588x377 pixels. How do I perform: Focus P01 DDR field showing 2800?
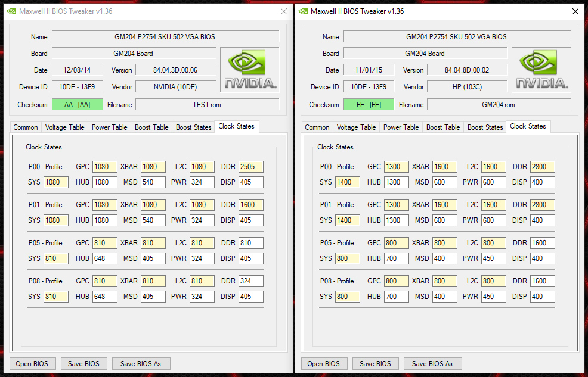(x=543, y=205)
